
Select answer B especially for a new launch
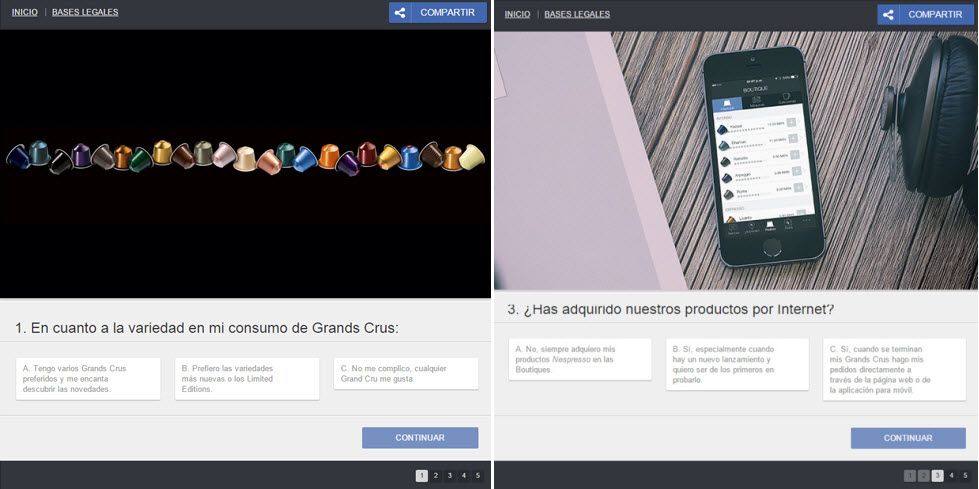737,364
